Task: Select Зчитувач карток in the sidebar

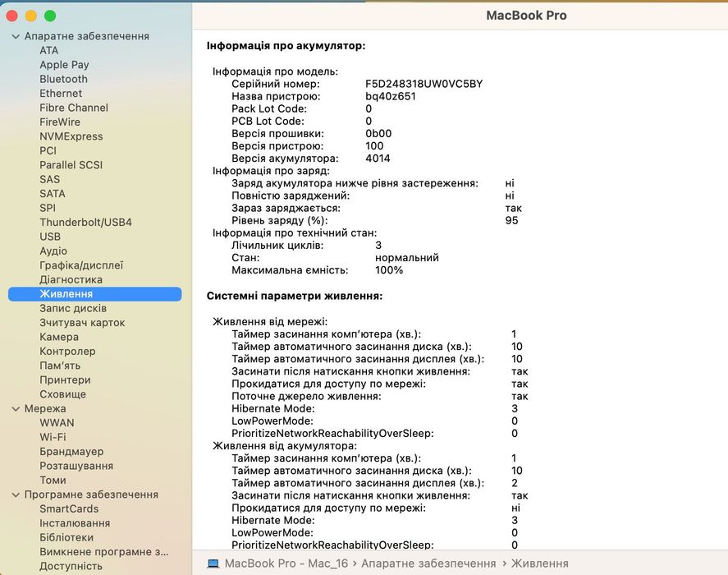Action: pyautogui.click(x=82, y=323)
